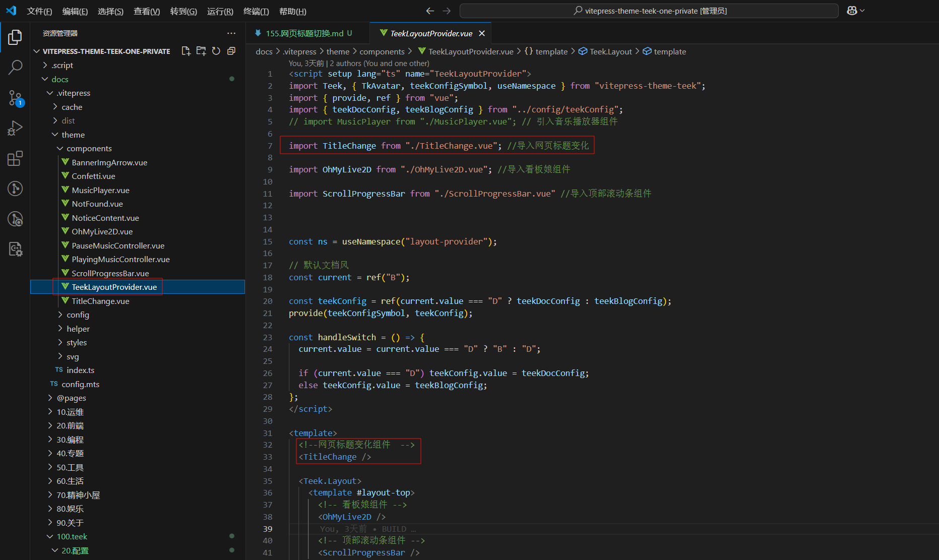The image size is (939, 560).
Task: Open the 编辑(E) menu
Action: point(75,11)
